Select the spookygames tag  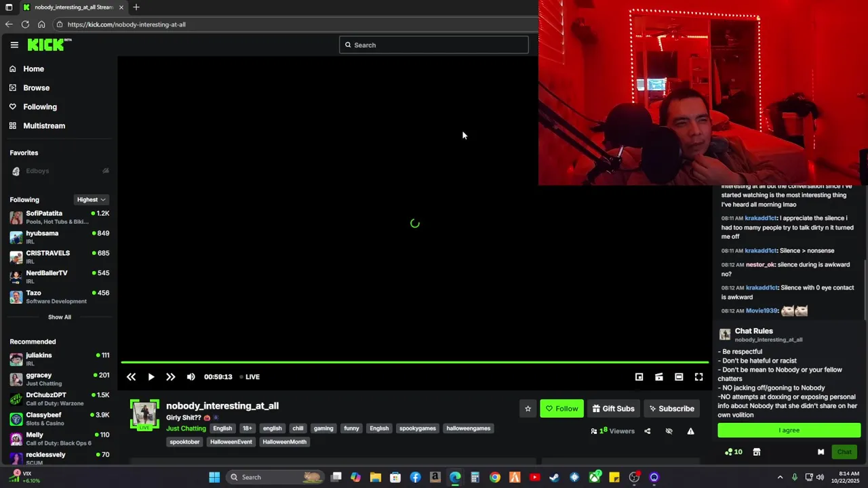pos(418,428)
